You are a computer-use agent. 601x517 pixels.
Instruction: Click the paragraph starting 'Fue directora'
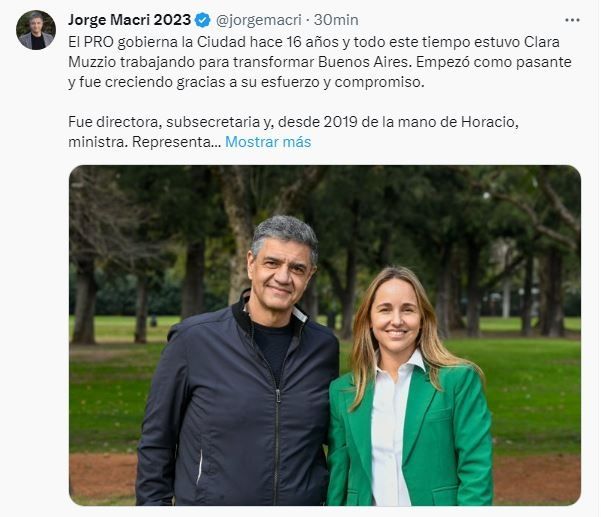pyautogui.click(x=293, y=132)
